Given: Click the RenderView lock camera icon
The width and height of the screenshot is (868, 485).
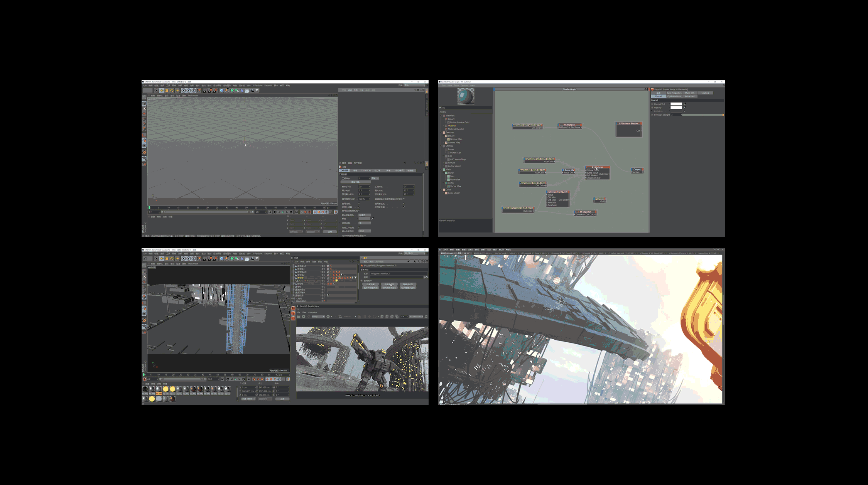Looking at the screenshot, I should (359, 317).
